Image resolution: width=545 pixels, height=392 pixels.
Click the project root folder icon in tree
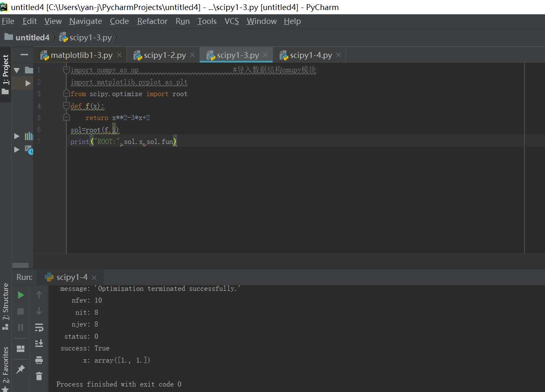point(29,70)
